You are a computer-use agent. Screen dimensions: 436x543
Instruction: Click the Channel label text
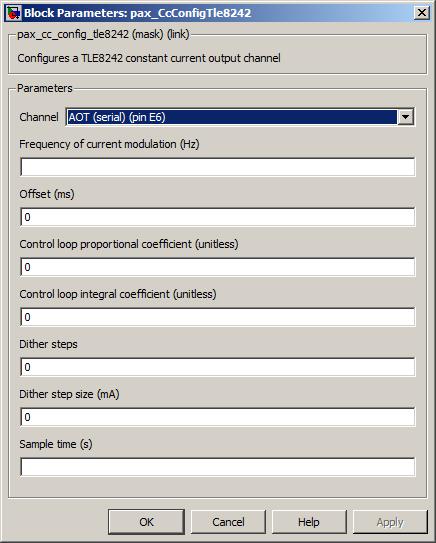(39, 117)
